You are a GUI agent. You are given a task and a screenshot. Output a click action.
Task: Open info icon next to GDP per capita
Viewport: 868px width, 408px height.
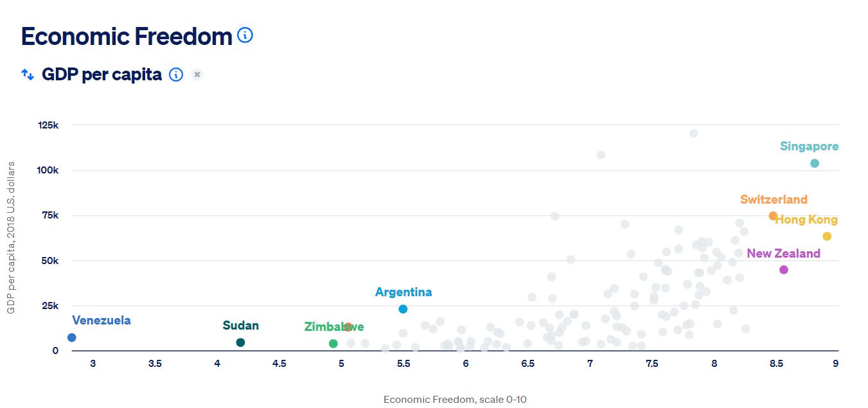176,75
